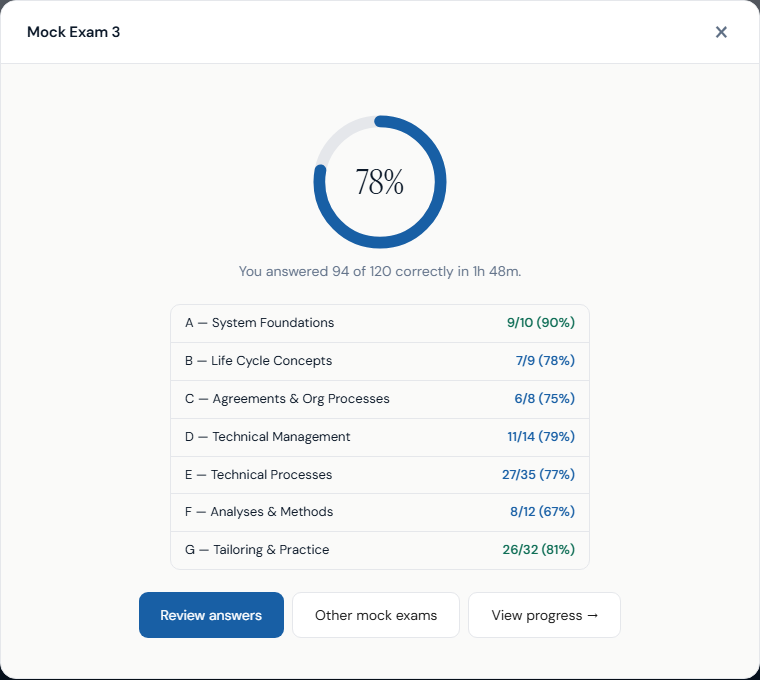The image size is (760, 680).
Task: Click the 78% score progress ring
Action: point(380,182)
